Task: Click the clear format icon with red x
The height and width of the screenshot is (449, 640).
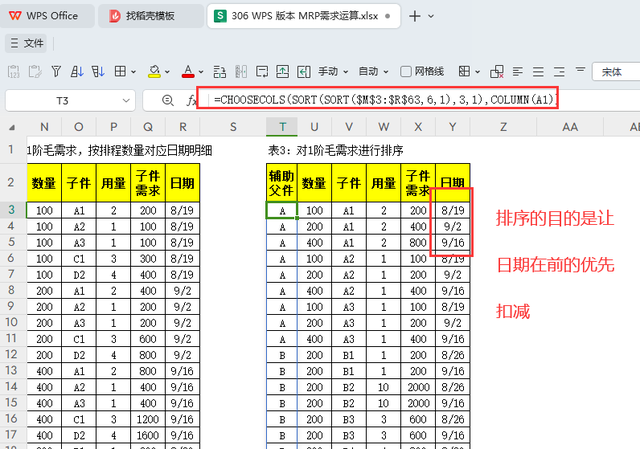Action: pyautogui.click(x=497, y=72)
